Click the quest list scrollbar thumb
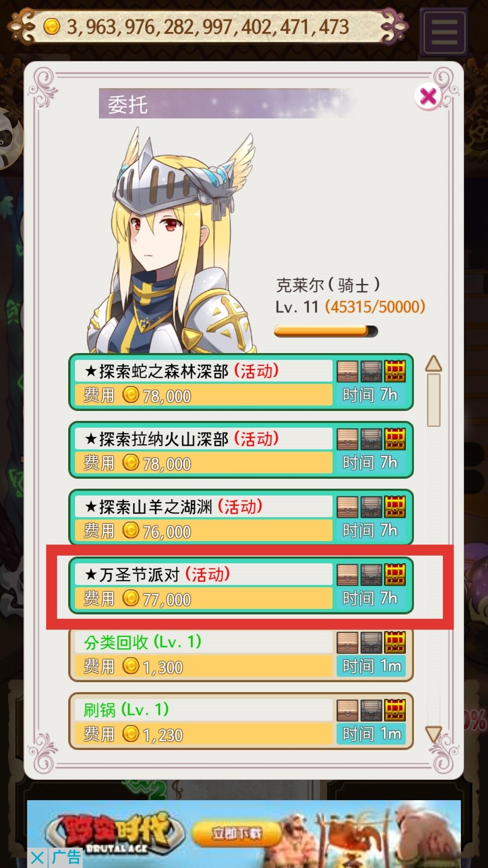The height and width of the screenshot is (868, 488). (433, 400)
